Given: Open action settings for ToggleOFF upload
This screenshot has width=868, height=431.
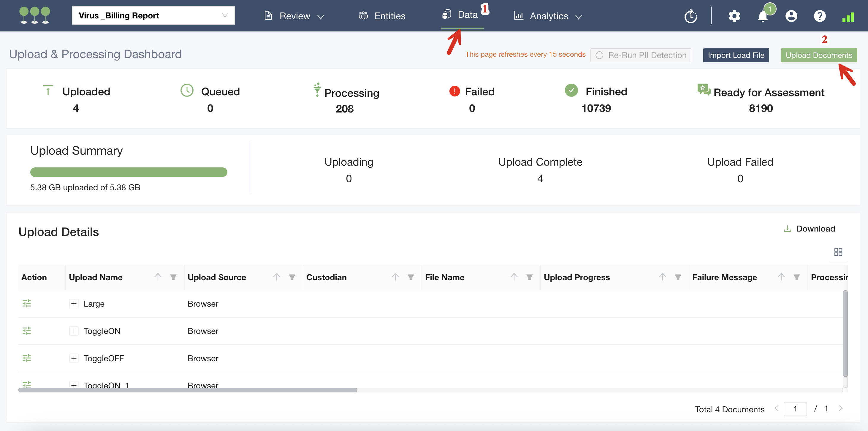Looking at the screenshot, I should [x=27, y=358].
